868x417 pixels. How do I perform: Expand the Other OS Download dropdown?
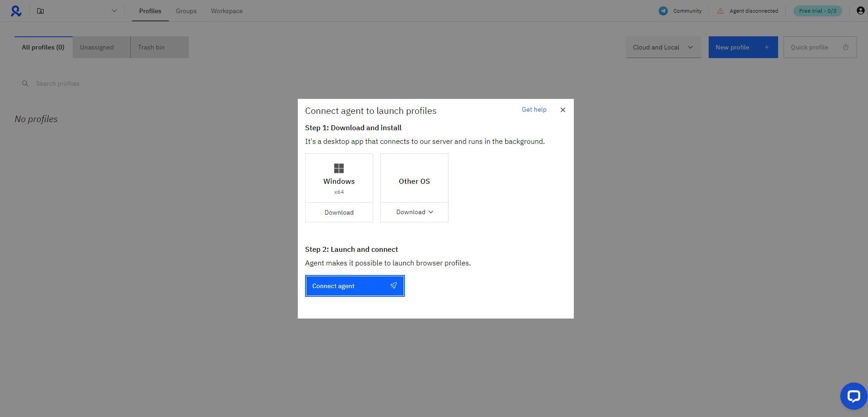tap(414, 212)
